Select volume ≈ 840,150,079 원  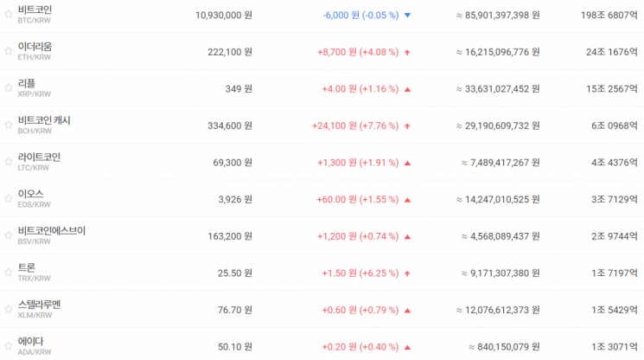click(504, 347)
